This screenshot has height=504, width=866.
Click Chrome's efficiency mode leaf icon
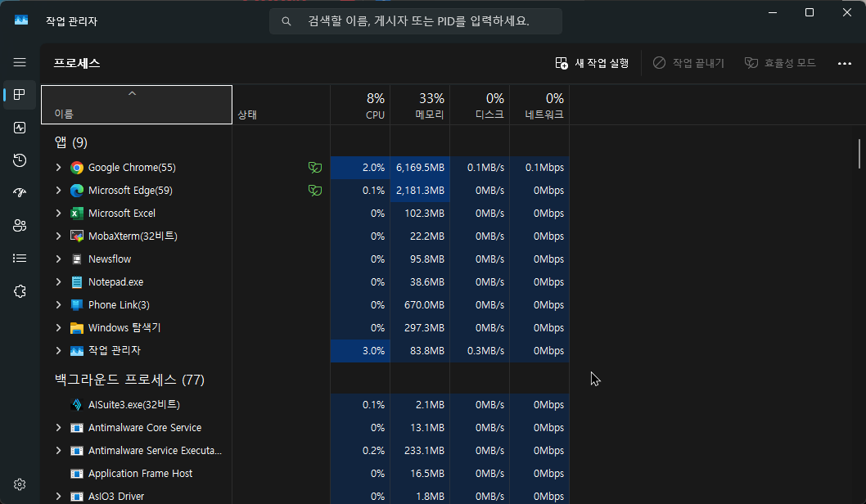(x=315, y=168)
